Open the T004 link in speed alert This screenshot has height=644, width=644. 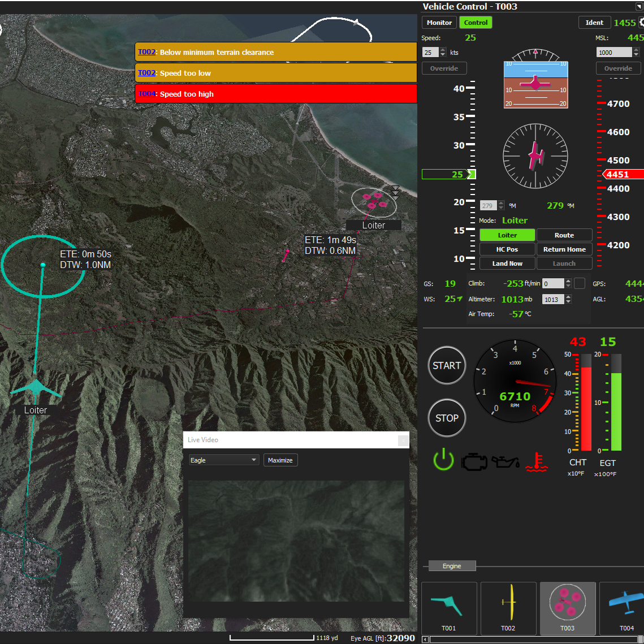point(146,94)
